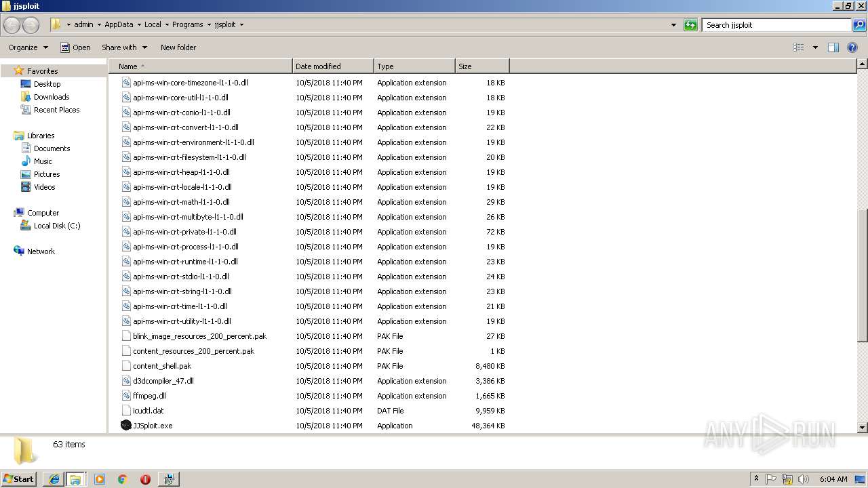Click the change view icon

pos(799,47)
